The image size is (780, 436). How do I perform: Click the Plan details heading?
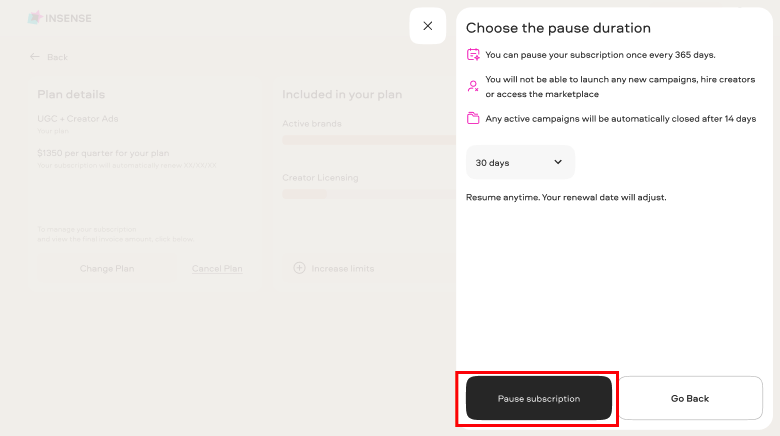71,95
